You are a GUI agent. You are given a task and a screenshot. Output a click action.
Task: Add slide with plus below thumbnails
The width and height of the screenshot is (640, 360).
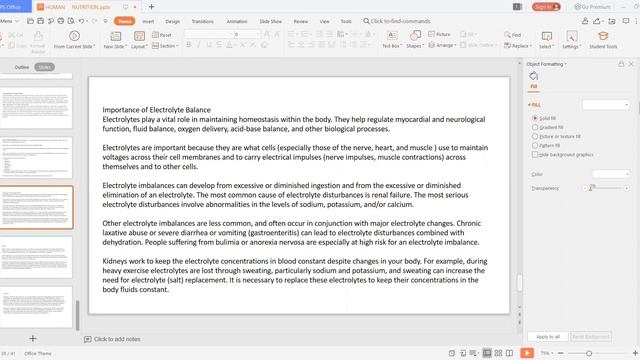(x=33, y=338)
